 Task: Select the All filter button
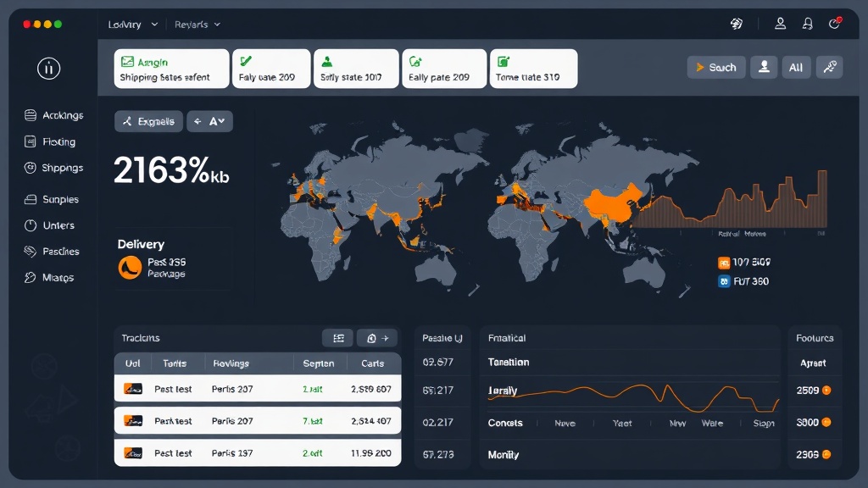pos(796,67)
